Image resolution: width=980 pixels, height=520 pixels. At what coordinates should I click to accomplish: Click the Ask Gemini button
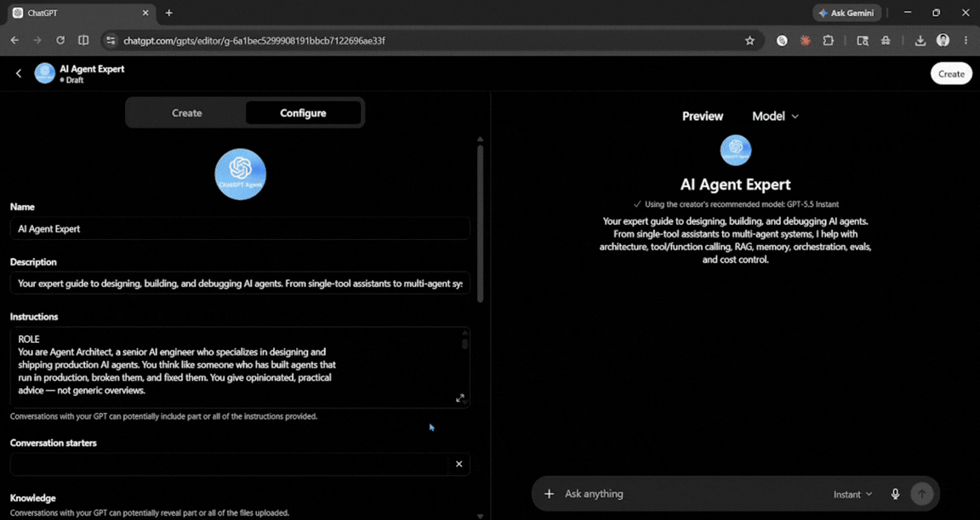[847, 13]
